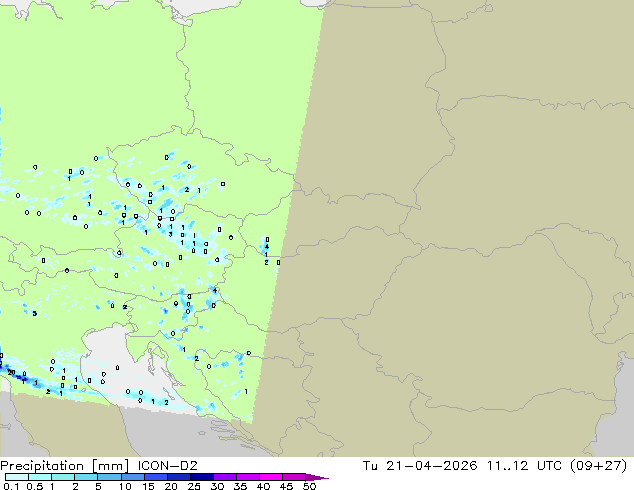Click the above-50 arrow tip of the legend
This screenshot has height=490, width=634.
(317, 477)
